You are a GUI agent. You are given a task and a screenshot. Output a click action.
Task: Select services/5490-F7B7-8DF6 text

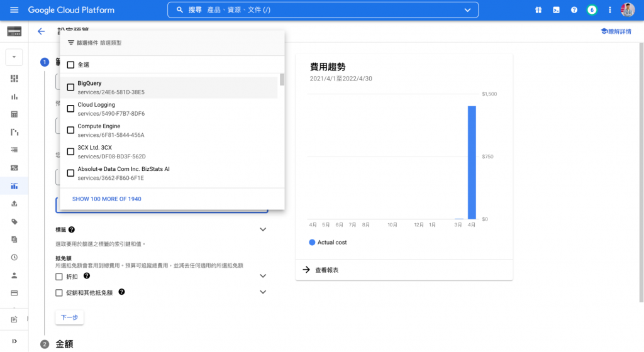pyautogui.click(x=111, y=114)
